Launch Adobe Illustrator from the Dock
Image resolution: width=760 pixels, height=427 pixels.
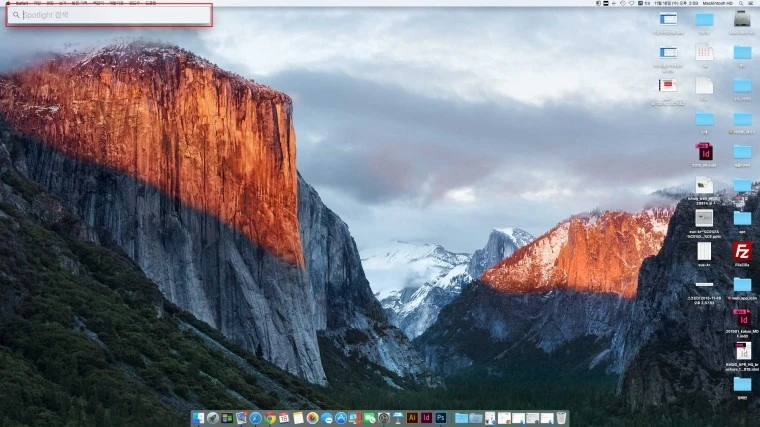point(412,418)
